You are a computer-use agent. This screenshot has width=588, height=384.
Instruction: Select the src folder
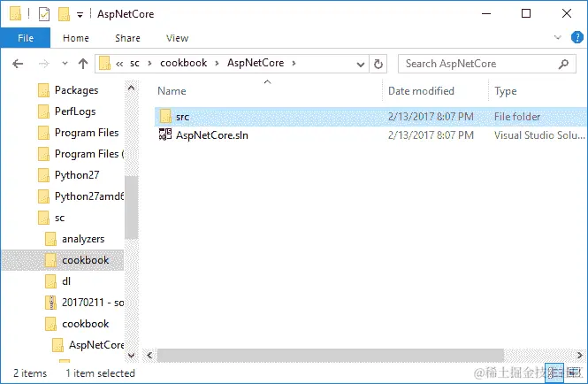pos(370,117)
